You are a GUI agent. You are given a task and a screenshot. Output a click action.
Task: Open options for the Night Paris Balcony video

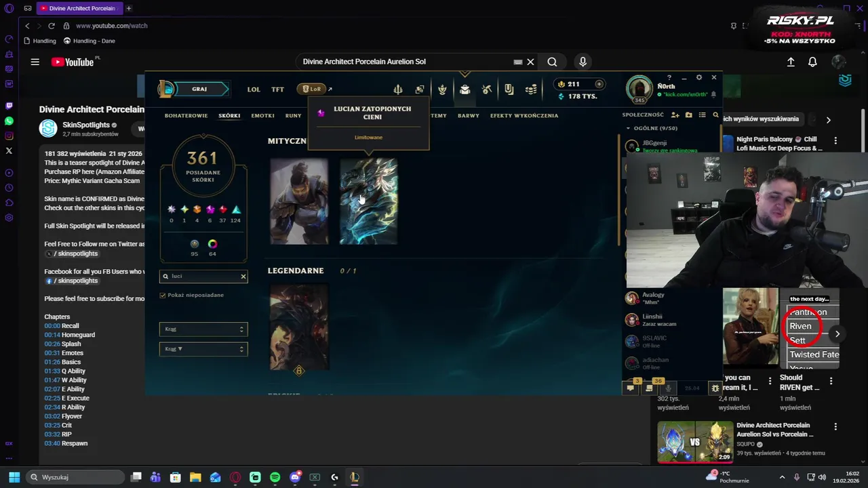(835, 140)
